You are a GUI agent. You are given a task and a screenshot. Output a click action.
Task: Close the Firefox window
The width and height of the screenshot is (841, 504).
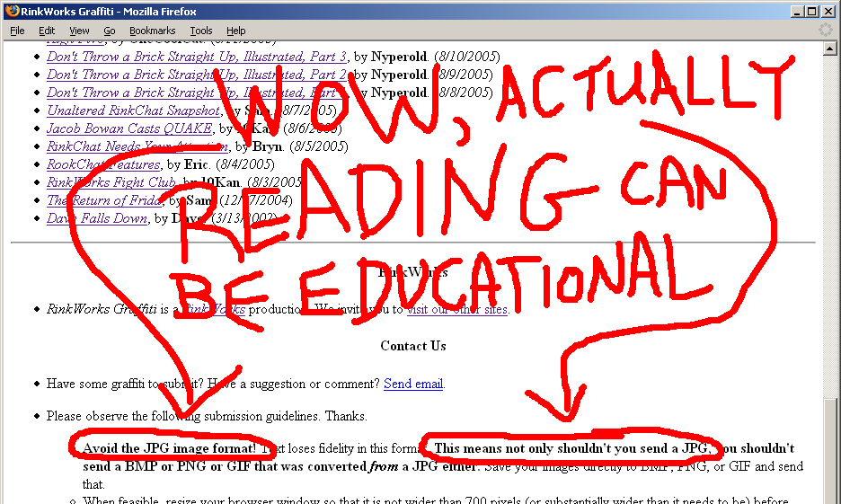click(x=828, y=12)
